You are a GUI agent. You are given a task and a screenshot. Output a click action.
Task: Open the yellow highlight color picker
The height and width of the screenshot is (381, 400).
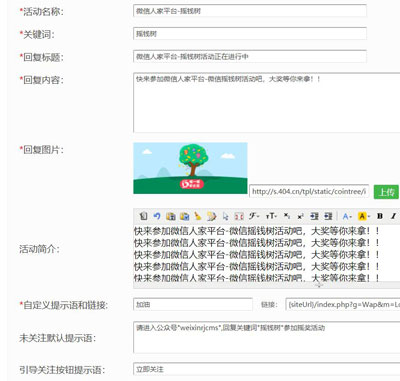point(364,216)
